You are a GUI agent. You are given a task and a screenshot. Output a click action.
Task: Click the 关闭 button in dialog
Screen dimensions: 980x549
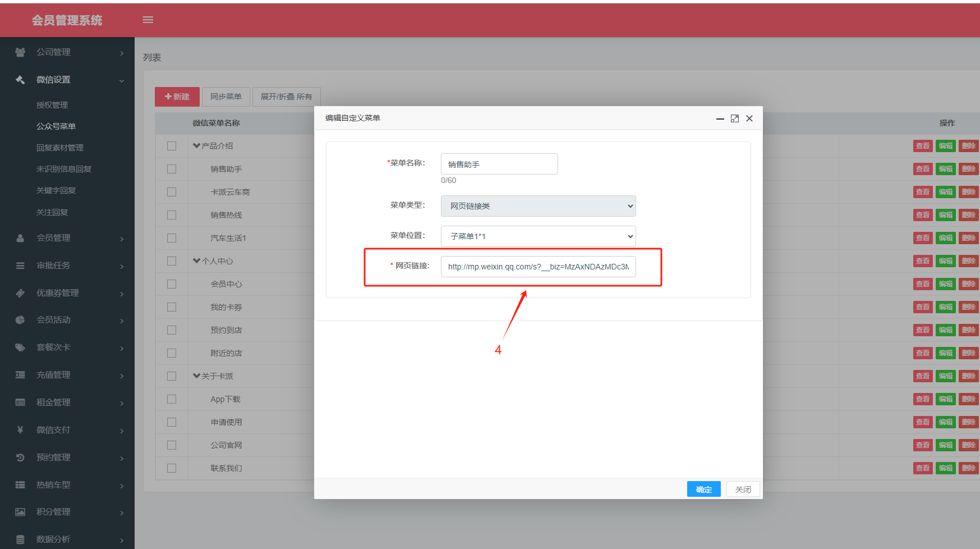tap(743, 489)
